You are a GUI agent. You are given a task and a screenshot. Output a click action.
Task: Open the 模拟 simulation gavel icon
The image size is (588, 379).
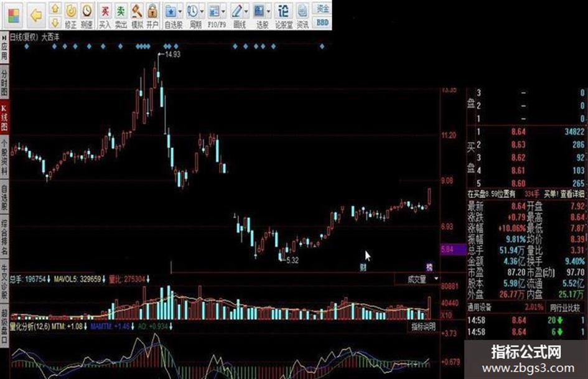tap(136, 11)
